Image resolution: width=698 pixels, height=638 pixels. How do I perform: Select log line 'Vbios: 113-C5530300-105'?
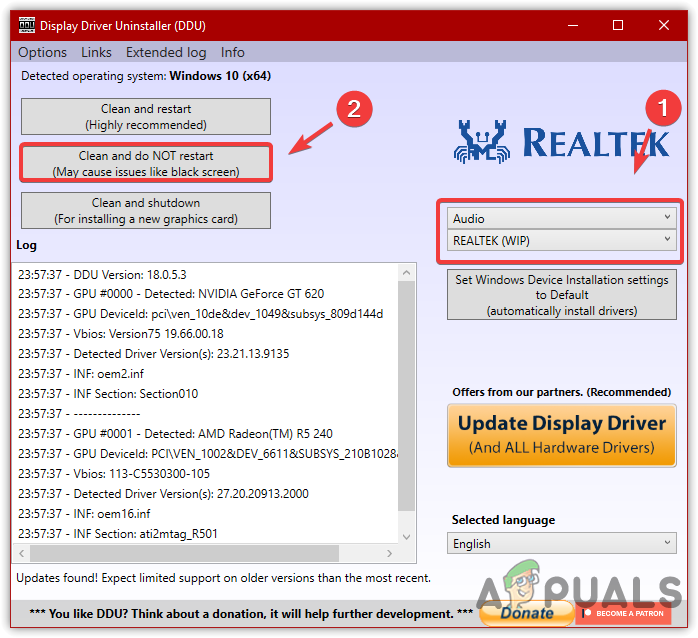(114, 474)
